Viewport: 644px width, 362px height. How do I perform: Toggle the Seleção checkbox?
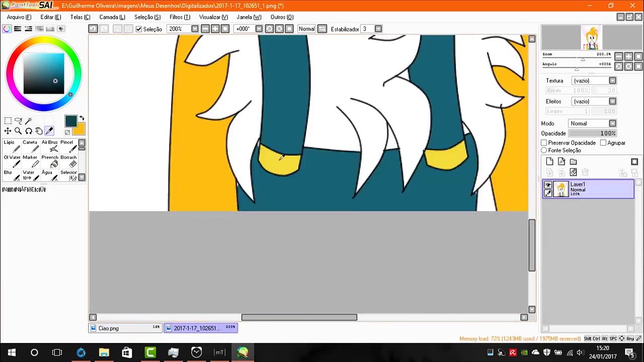[139, 29]
